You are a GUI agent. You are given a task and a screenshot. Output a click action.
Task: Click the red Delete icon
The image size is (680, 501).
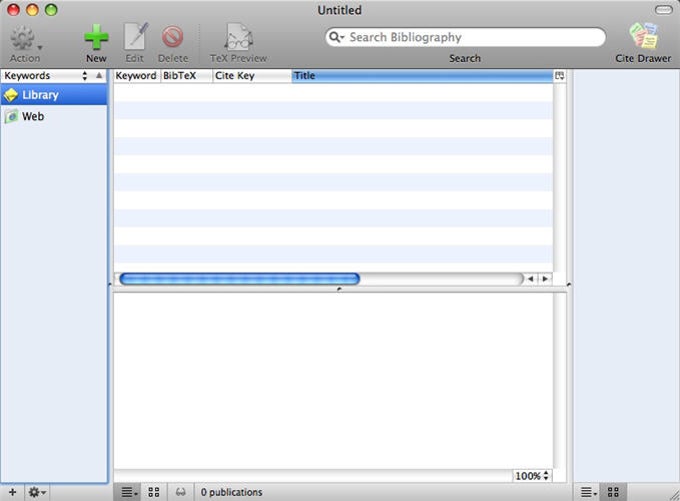[173, 37]
